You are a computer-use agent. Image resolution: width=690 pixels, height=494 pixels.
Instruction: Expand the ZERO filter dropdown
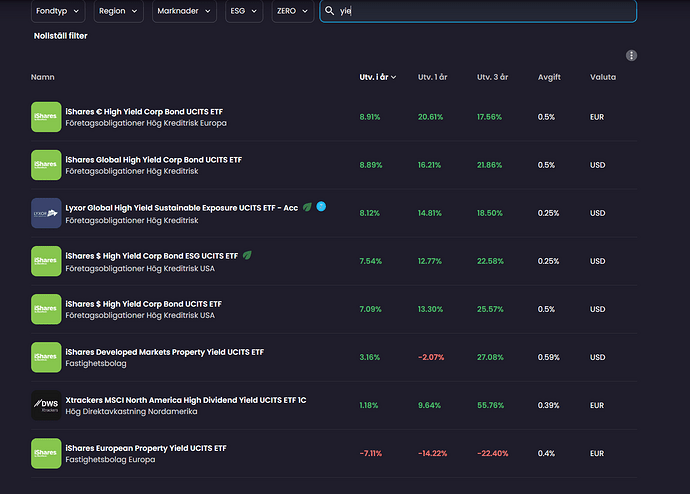tap(292, 11)
